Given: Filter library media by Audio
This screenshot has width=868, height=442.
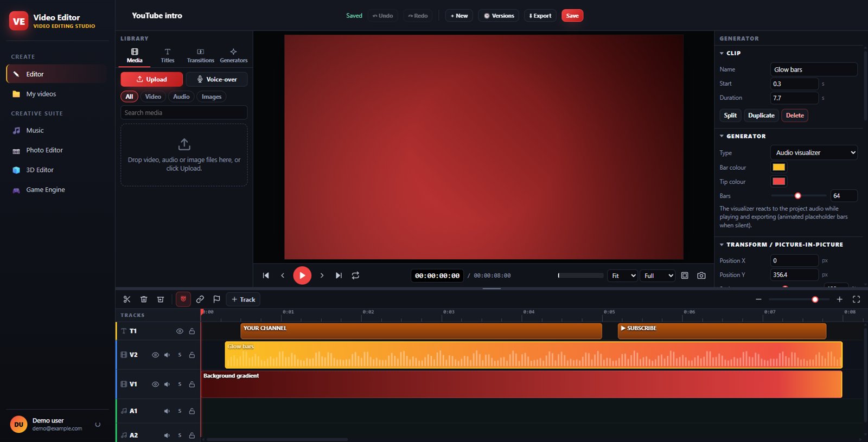Looking at the screenshot, I should click(x=181, y=97).
